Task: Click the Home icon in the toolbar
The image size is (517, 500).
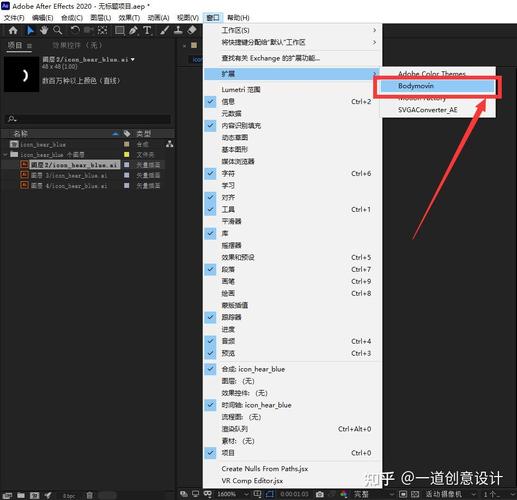Action: (x=13, y=31)
